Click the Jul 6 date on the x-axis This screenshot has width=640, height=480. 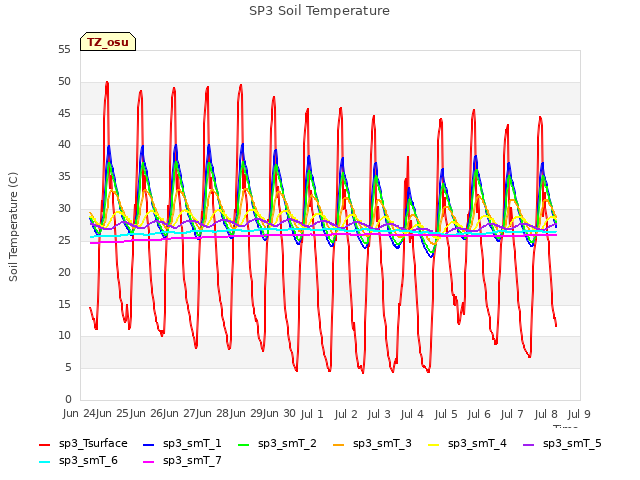(479, 415)
